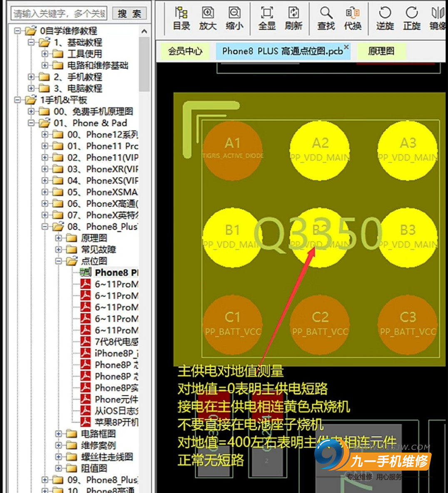Open the Phone8 PCB file in the tree
Screen dimensions: 448x493
click(x=109, y=272)
